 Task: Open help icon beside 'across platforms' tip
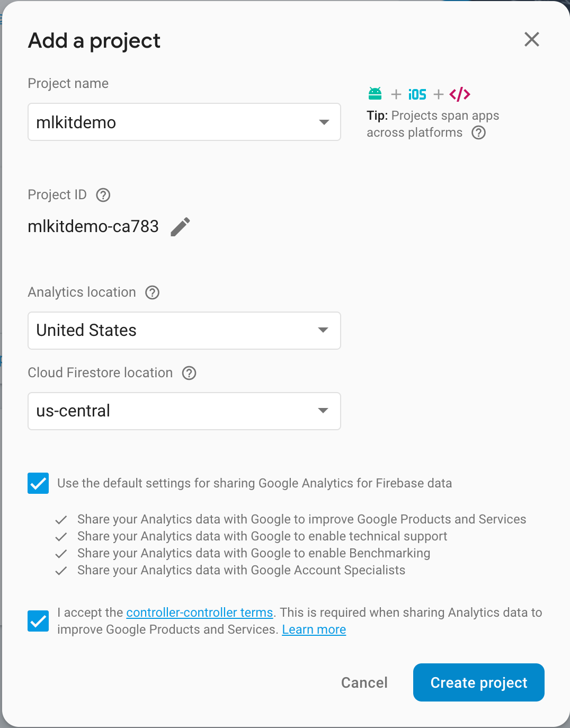click(479, 132)
